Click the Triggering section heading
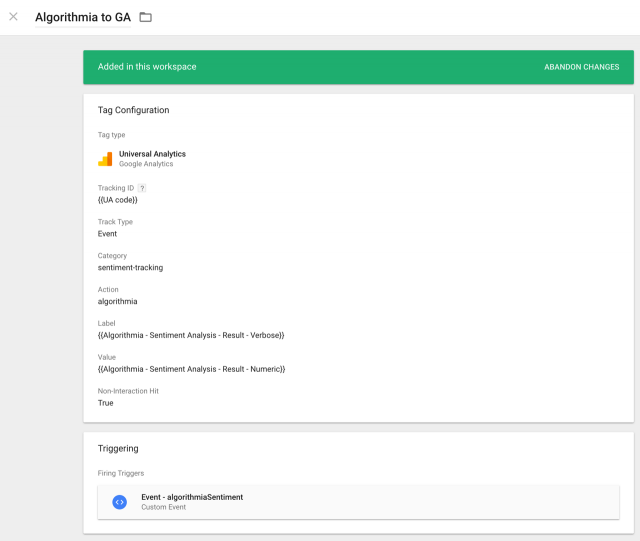Screen dimensions: 640x541 coord(118,448)
